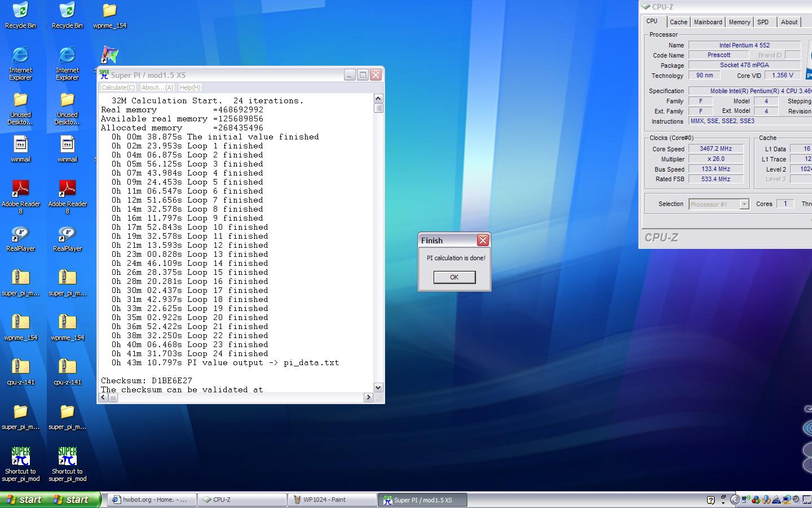
Task: Click Safely Remove Hardware tray icon
Action: pyautogui.click(x=776, y=500)
